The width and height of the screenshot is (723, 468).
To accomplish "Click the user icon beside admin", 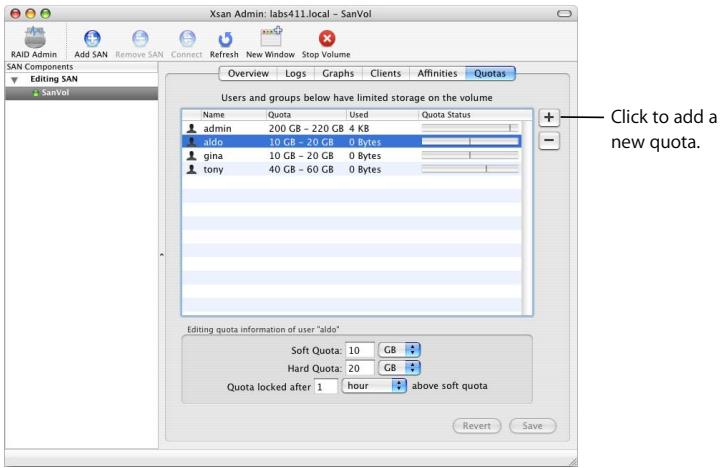I will click(x=191, y=128).
